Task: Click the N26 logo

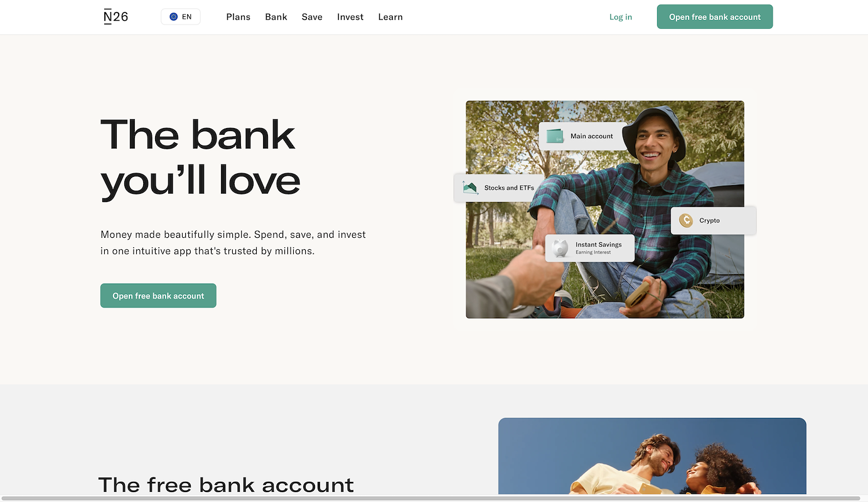Action: pos(115,17)
